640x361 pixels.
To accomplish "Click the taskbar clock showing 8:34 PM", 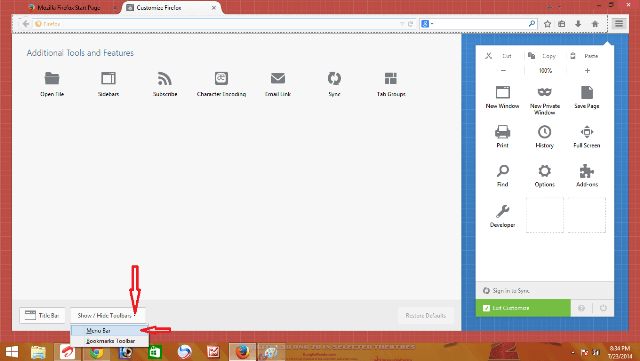I will click(620, 352).
